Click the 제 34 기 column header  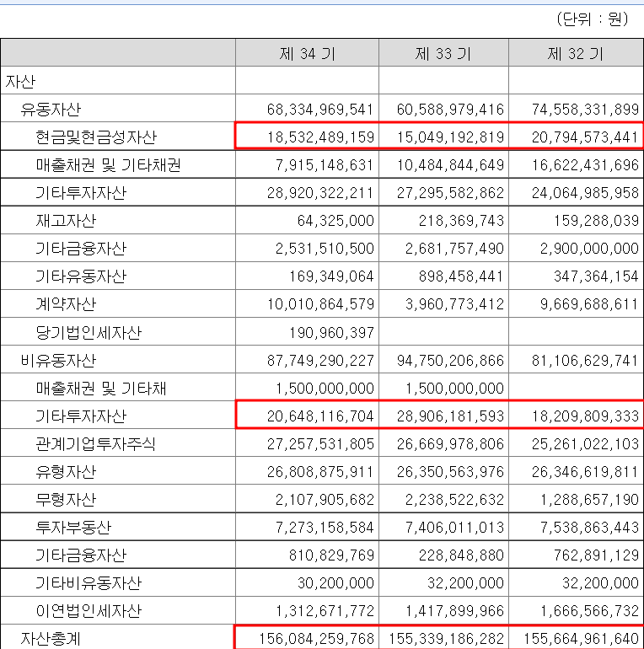pyautogui.click(x=307, y=53)
